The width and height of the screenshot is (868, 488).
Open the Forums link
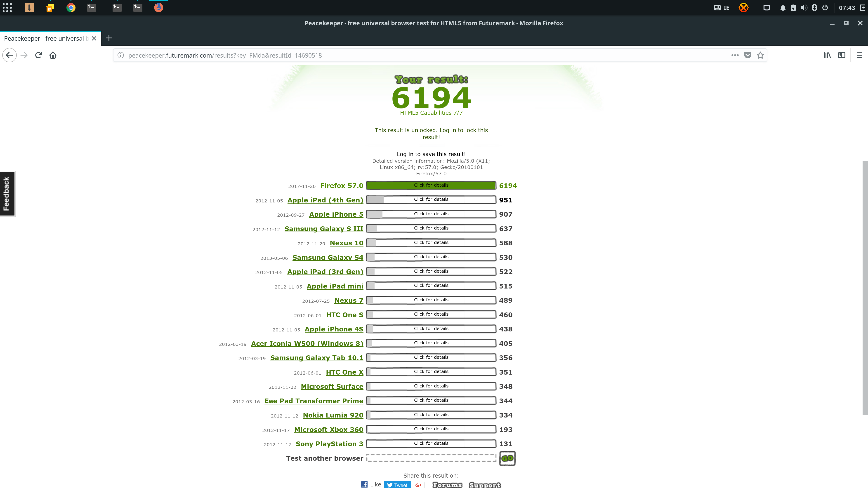447,485
